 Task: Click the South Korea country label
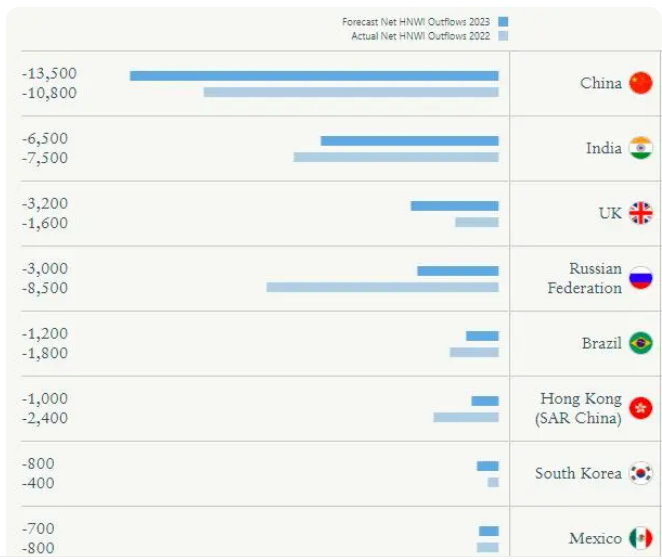click(578, 473)
